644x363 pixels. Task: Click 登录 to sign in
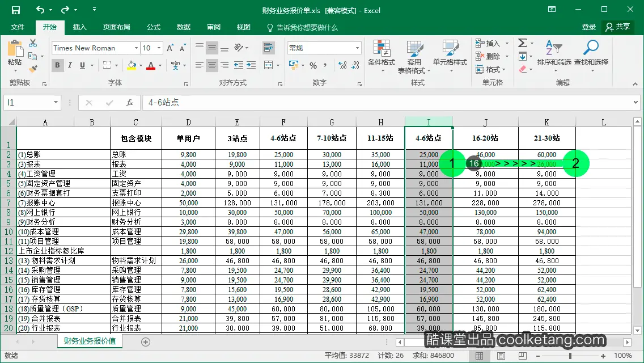(588, 27)
